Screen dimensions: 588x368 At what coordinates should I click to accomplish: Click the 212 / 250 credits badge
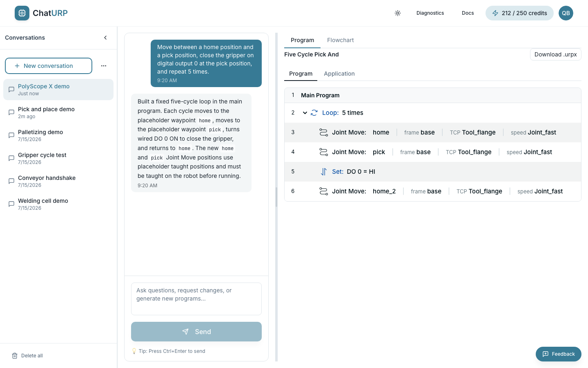click(519, 13)
